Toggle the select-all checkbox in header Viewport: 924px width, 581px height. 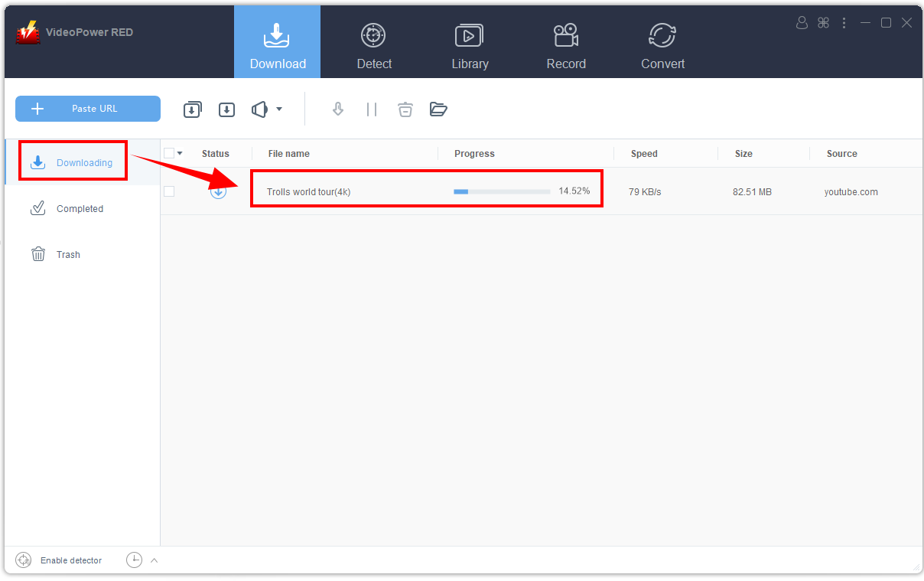point(169,153)
